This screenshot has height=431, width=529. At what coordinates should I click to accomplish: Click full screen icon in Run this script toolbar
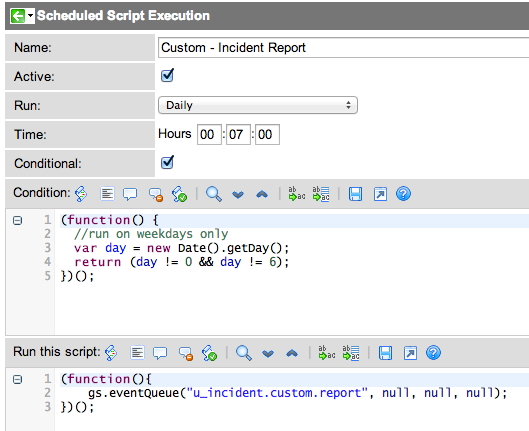pos(410,353)
